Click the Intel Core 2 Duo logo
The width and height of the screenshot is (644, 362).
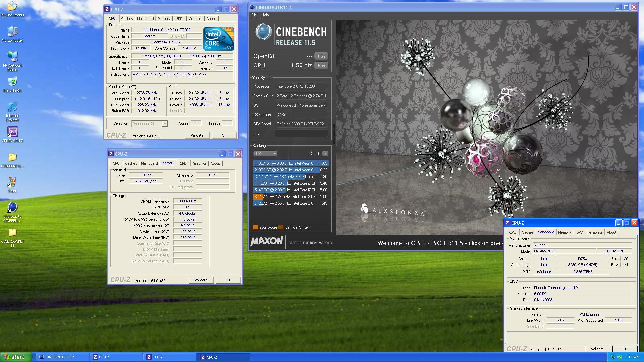click(x=219, y=39)
